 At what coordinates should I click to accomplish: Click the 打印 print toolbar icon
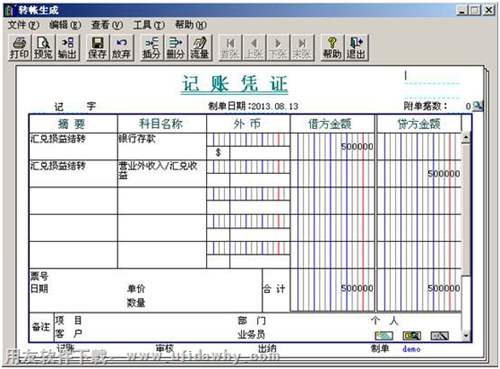click(x=20, y=48)
